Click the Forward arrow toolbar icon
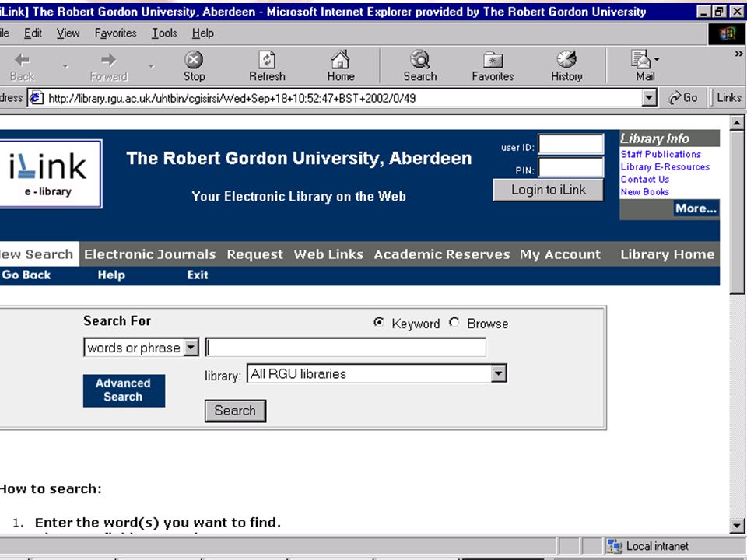The image size is (747, 560). coord(109,60)
